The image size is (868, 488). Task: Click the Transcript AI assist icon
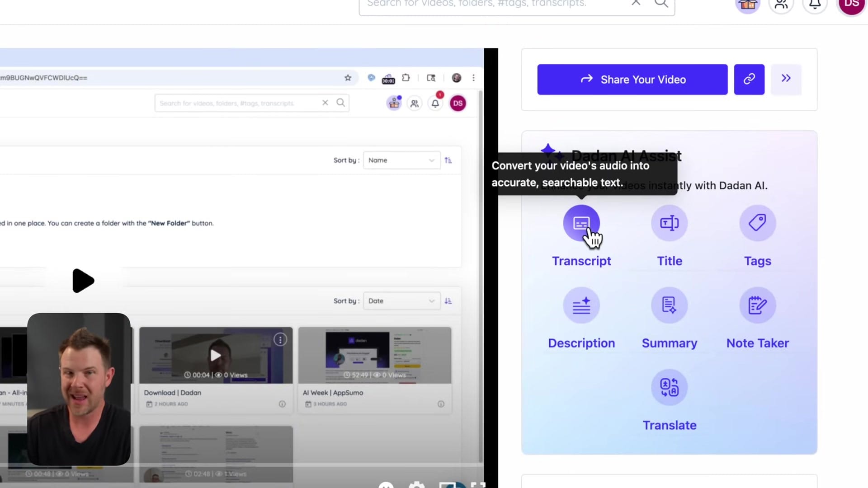pyautogui.click(x=581, y=223)
